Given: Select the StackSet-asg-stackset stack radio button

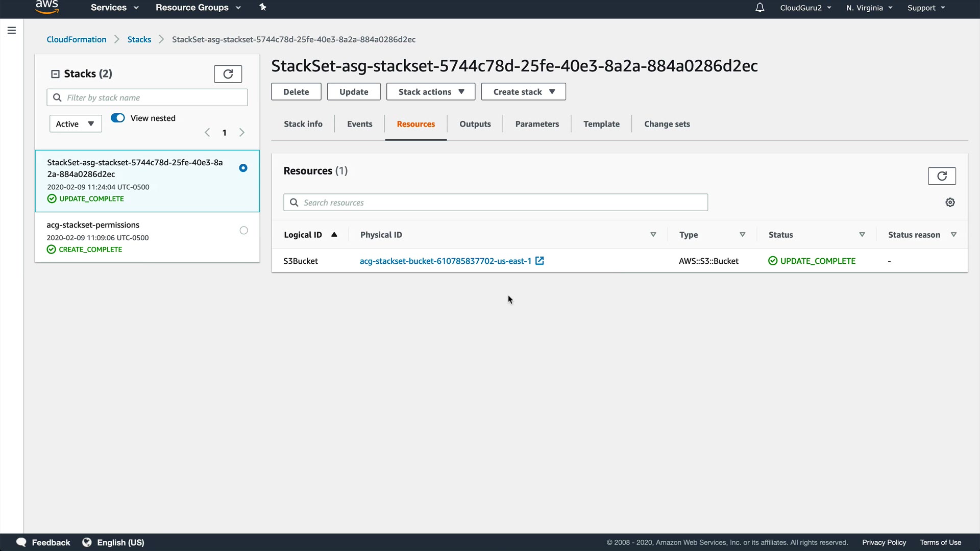Looking at the screenshot, I should (243, 168).
